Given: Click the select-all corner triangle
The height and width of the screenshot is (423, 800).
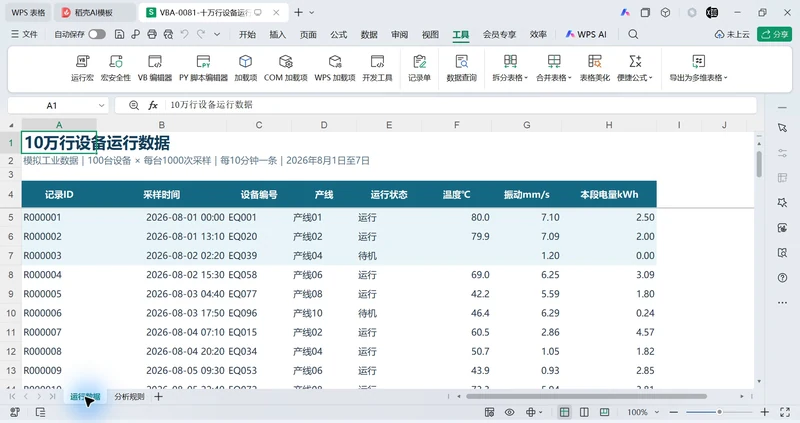Looking at the screenshot, I should (x=11, y=125).
